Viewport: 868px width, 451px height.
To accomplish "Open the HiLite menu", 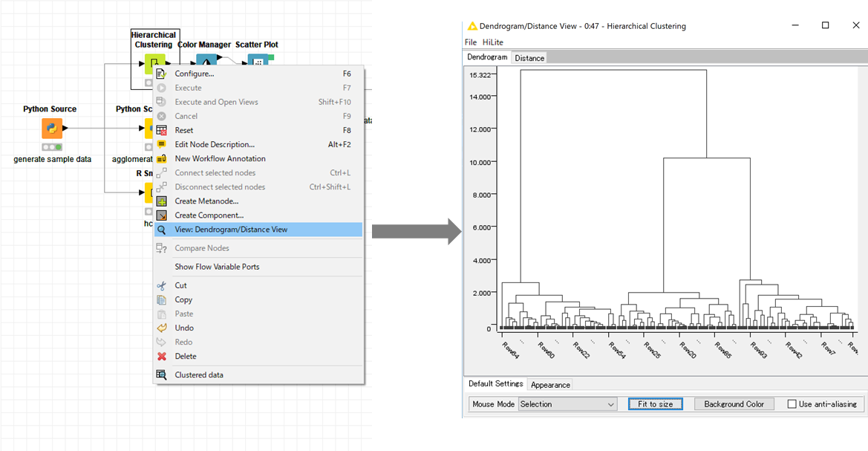I will pyautogui.click(x=493, y=42).
